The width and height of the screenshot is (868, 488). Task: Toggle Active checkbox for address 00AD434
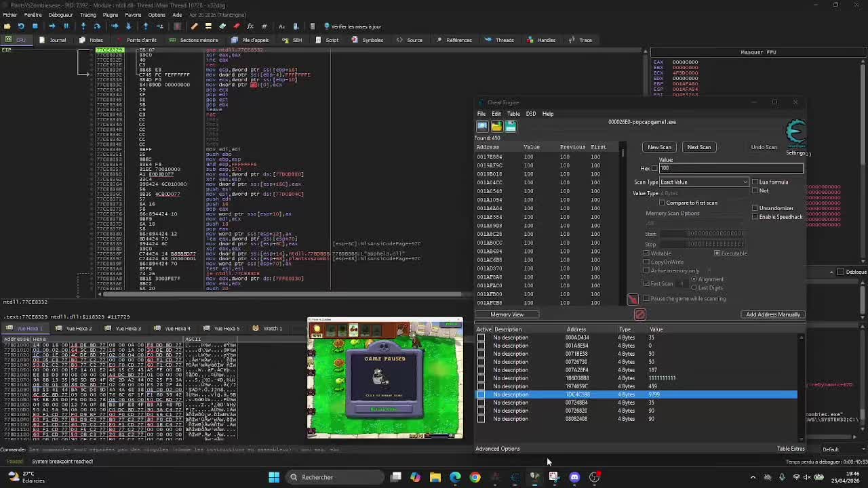[481, 338]
